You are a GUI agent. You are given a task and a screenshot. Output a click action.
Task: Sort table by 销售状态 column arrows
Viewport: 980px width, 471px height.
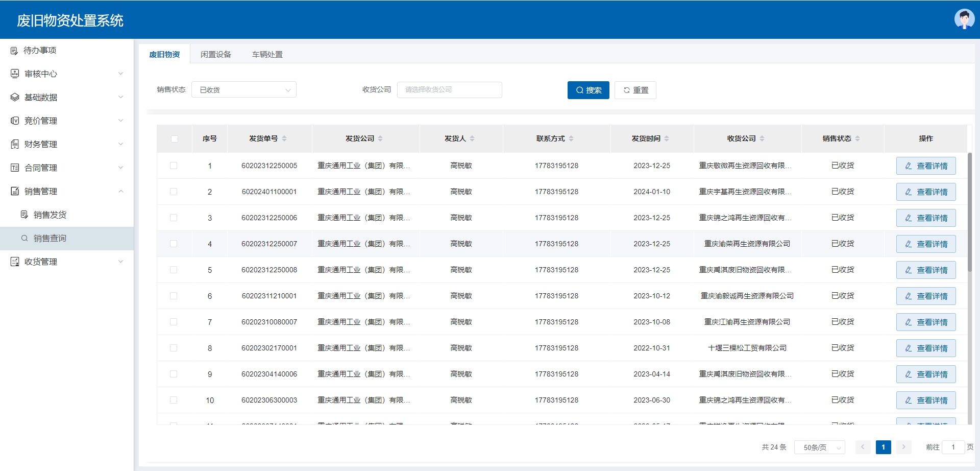(857, 138)
